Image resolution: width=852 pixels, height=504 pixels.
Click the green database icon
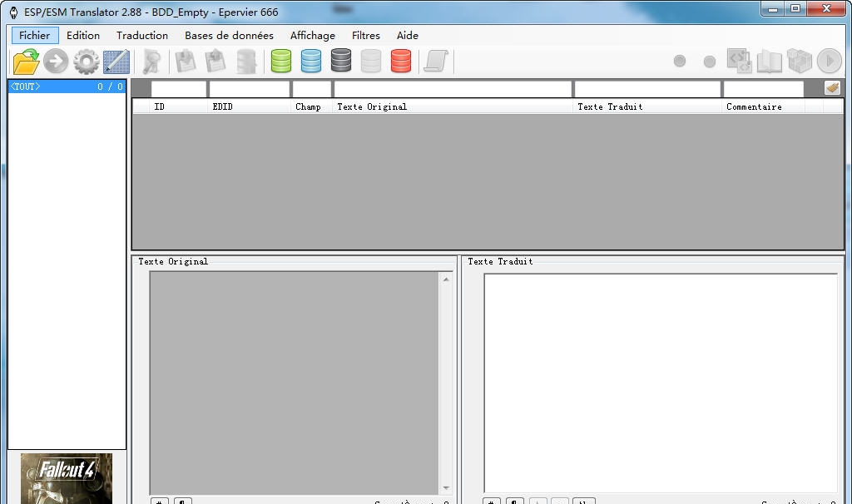(x=281, y=62)
